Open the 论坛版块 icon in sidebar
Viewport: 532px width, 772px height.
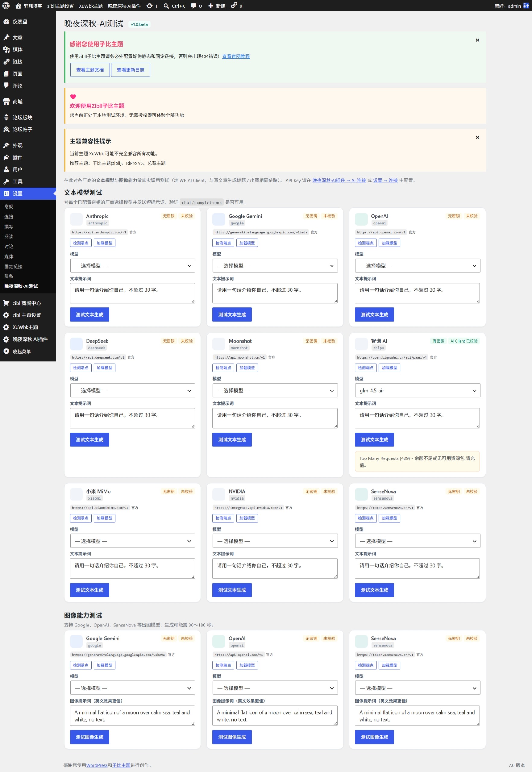pos(6,117)
